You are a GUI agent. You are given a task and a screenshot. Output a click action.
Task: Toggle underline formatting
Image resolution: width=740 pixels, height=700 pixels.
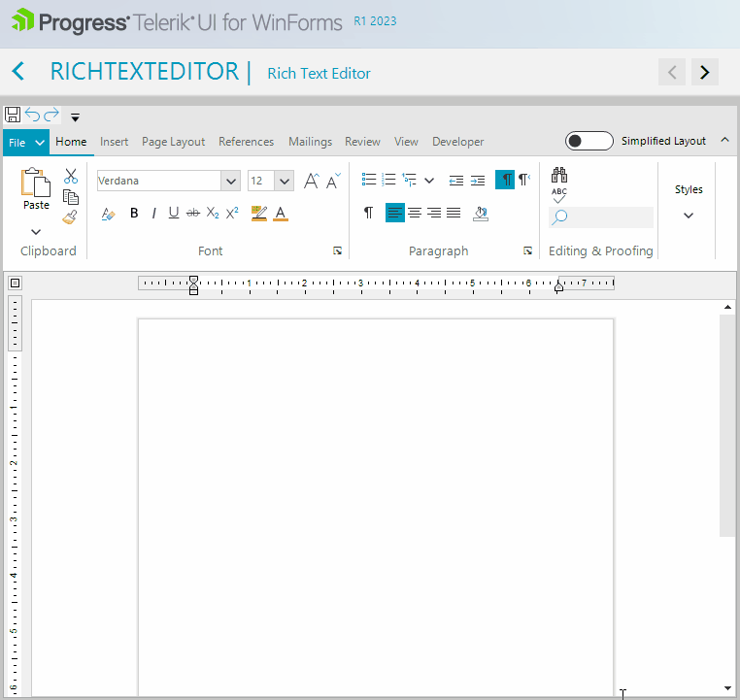click(174, 214)
